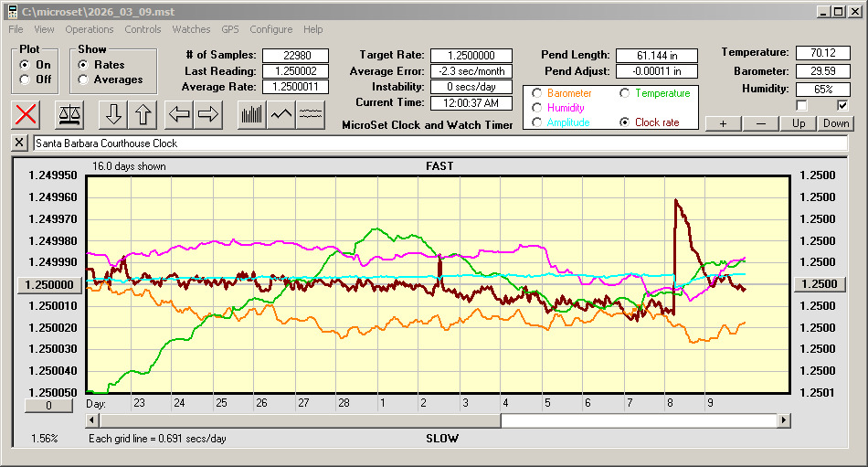
Task: Open the Watches menu
Action: pyautogui.click(x=191, y=29)
